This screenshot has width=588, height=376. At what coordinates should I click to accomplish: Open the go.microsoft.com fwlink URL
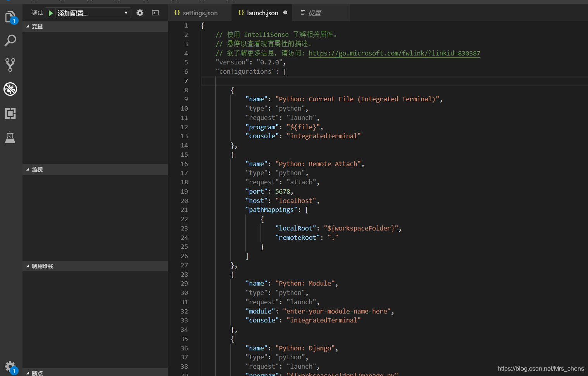point(394,53)
